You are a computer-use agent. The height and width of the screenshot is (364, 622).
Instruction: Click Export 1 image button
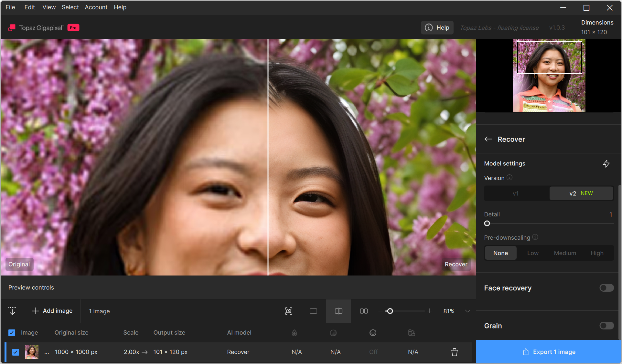pyautogui.click(x=549, y=352)
